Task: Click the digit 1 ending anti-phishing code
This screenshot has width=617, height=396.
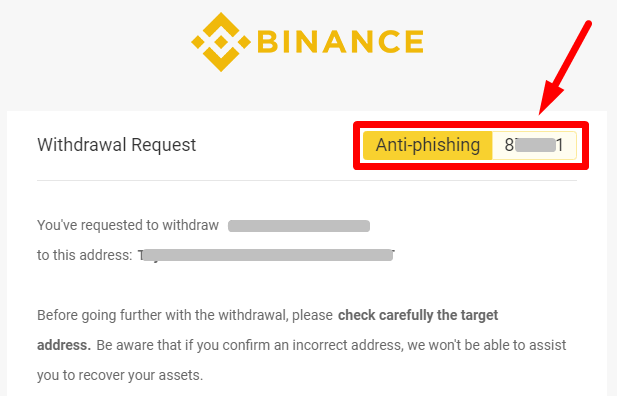Action: point(560,145)
